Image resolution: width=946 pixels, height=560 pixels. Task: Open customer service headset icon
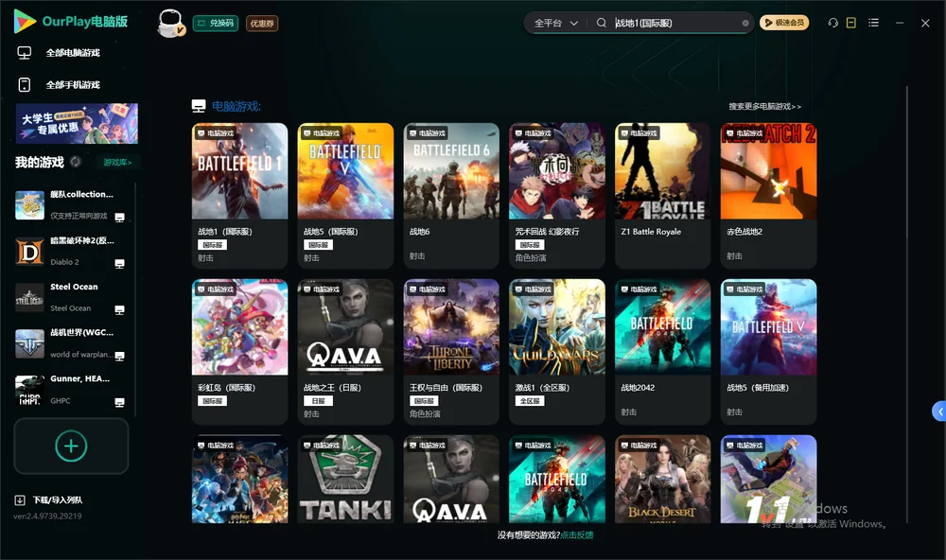tap(832, 23)
